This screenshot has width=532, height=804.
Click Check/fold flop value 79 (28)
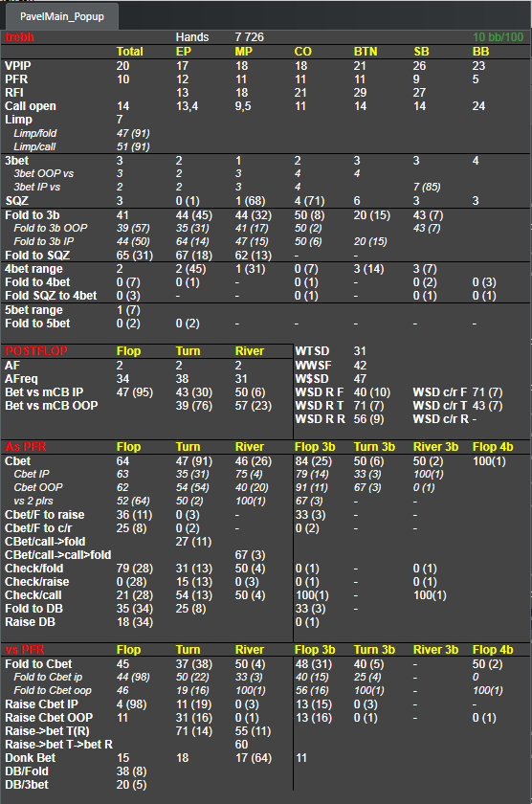pyautogui.click(x=134, y=569)
